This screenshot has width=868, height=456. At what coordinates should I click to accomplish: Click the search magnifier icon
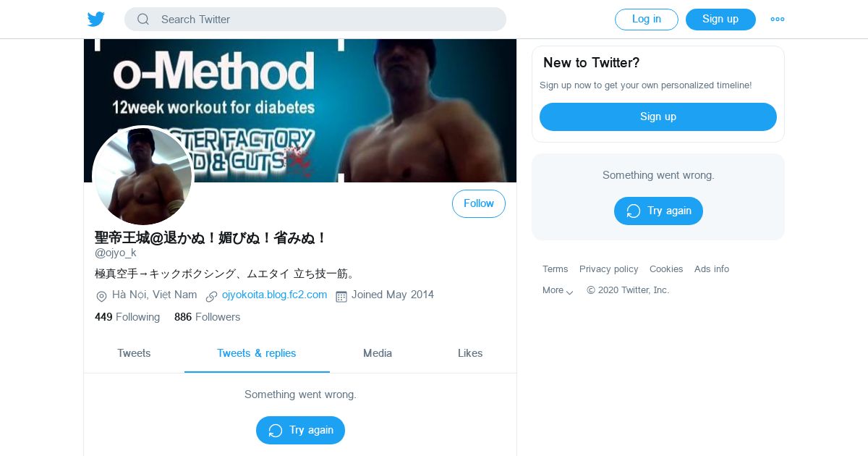(143, 20)
